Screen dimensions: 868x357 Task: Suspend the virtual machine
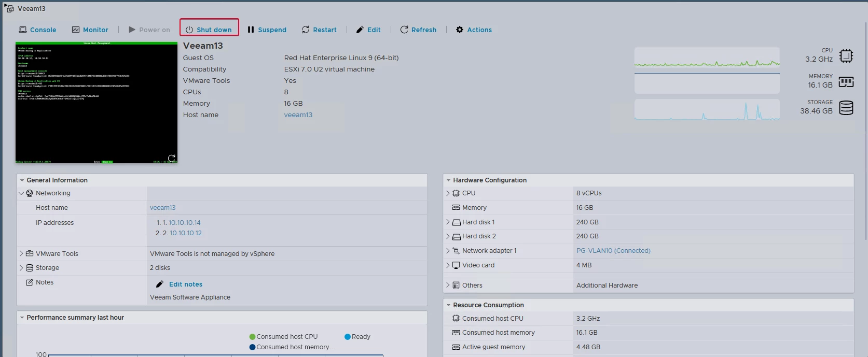[x=267, y=30]
